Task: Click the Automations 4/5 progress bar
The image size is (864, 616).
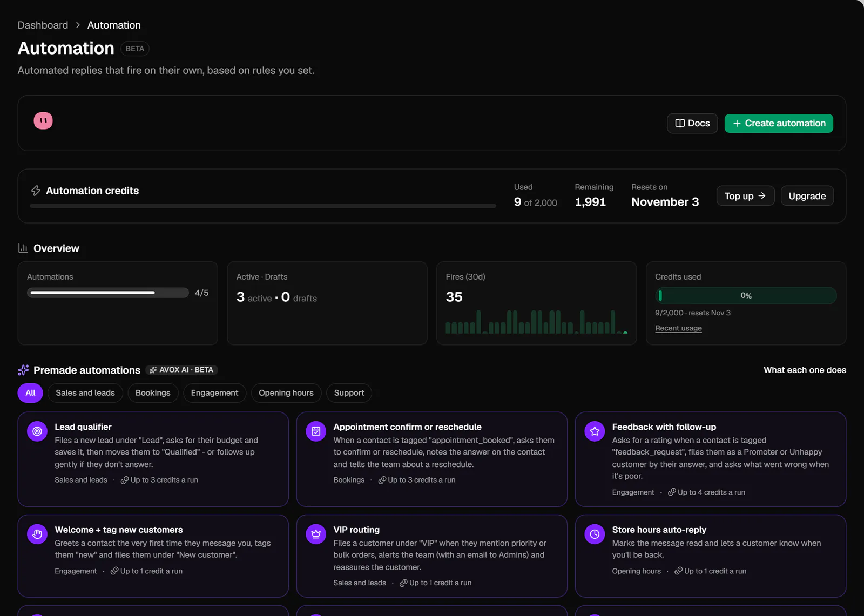Action: pyautogui.click(x=108, y=293)
